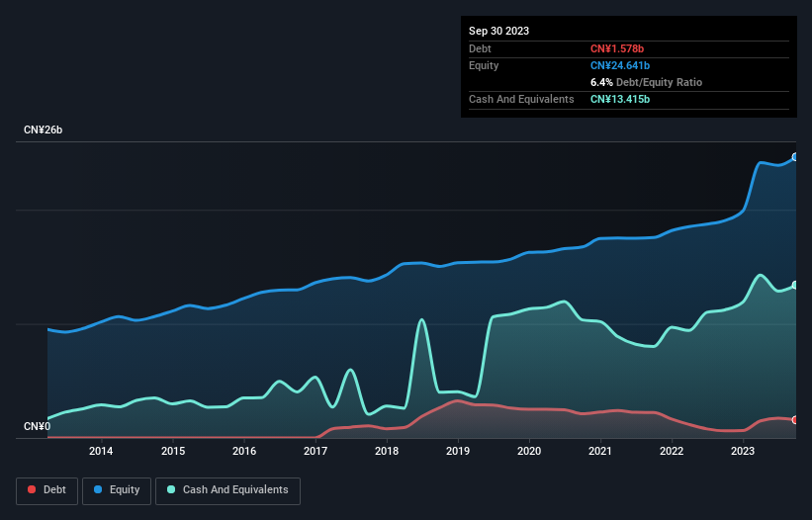Image resolution: width=812 pixels, height=520 pixels.
Task: Toggle the Equity legend button
Action: click(117, 490)
